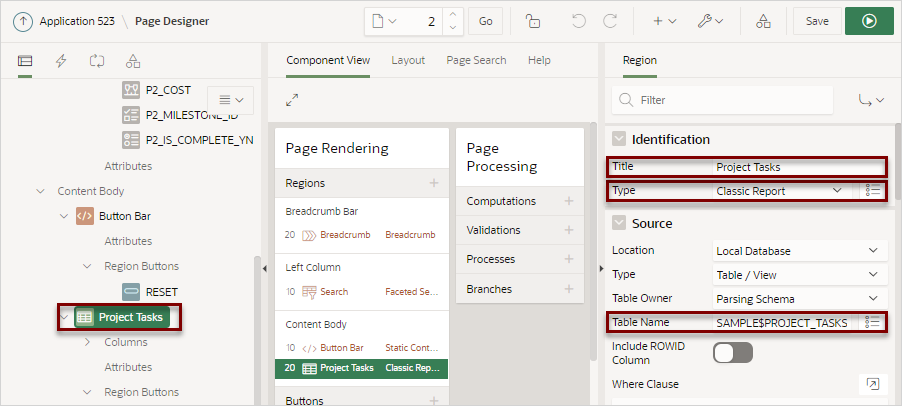Click the Undo arrow icon
The width and height of the screenshot is (902, 406).
(579, 21)
